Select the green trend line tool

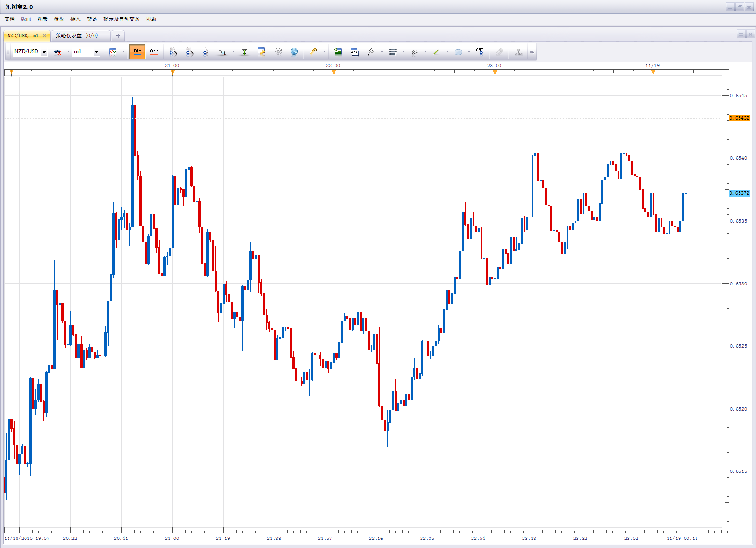(436, 52)
